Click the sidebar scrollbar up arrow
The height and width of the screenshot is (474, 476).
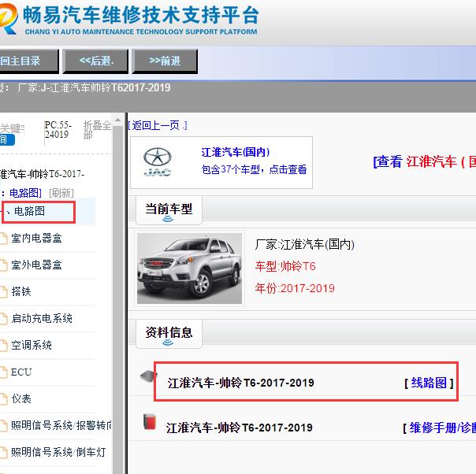[x=118, y=120]
